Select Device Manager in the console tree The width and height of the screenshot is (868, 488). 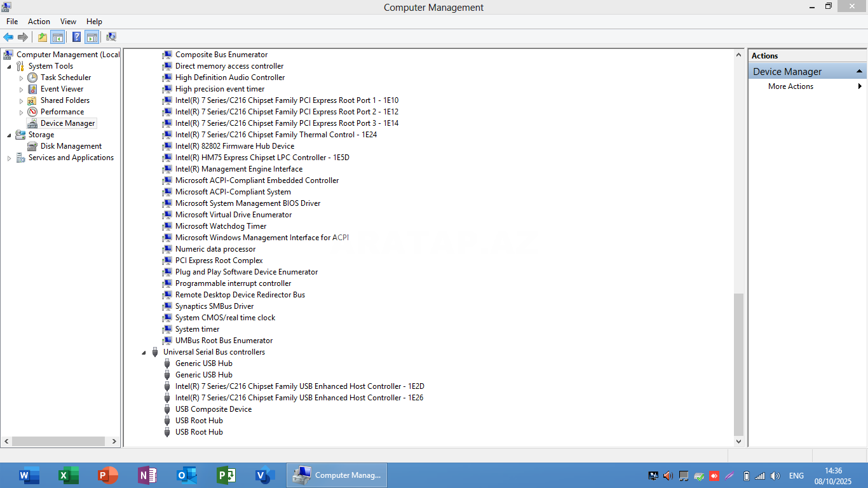(x=67, y=123)
